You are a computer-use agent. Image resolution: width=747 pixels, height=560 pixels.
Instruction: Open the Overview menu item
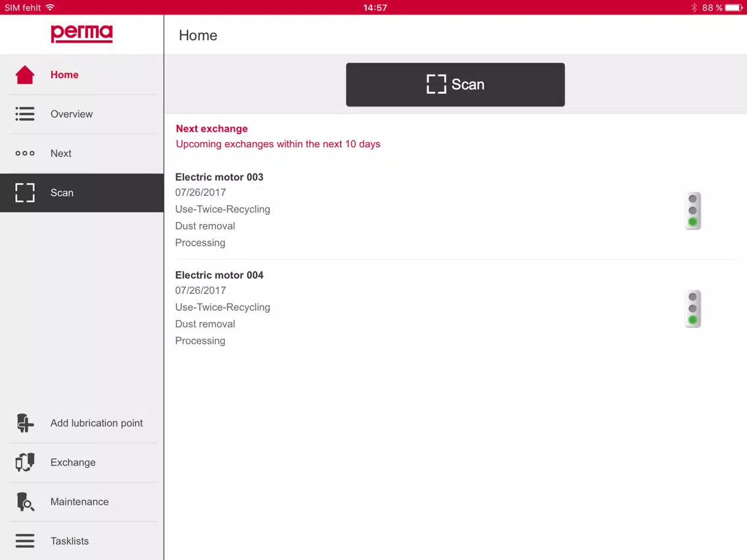click(x=72, y=114)
